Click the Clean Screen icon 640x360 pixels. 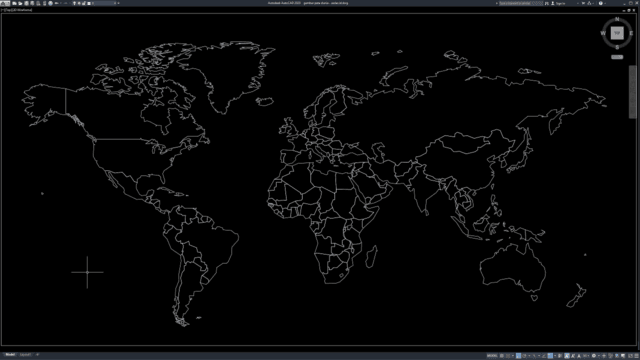click(630, 356)
